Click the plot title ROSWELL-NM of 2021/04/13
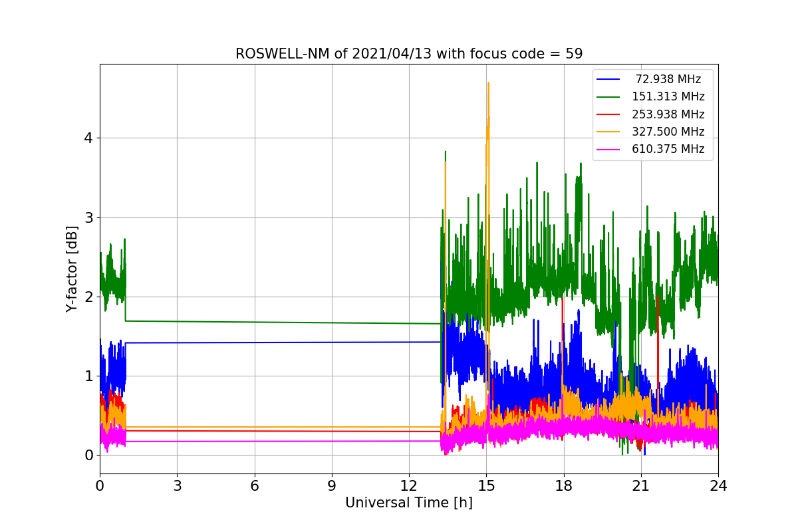 click(x=409, y=54)
